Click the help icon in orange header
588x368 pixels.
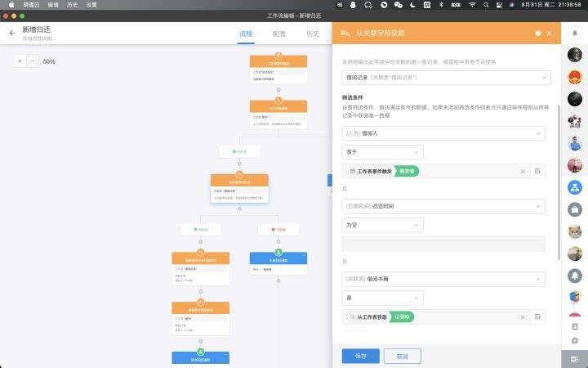[x=537, y=34]
